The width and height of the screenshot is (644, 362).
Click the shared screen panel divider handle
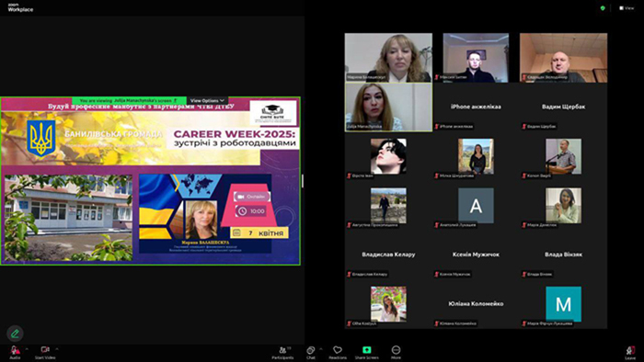point(303,181)
